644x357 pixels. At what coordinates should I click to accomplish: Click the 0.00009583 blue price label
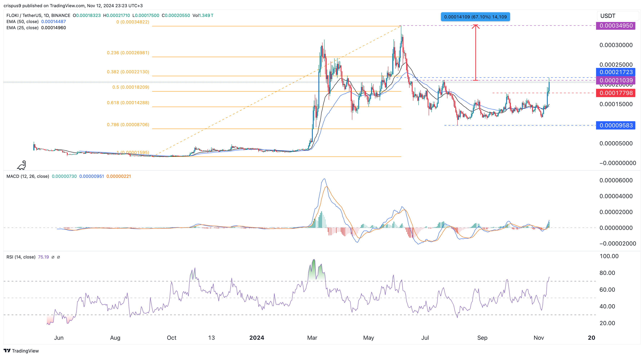[616, 125]
